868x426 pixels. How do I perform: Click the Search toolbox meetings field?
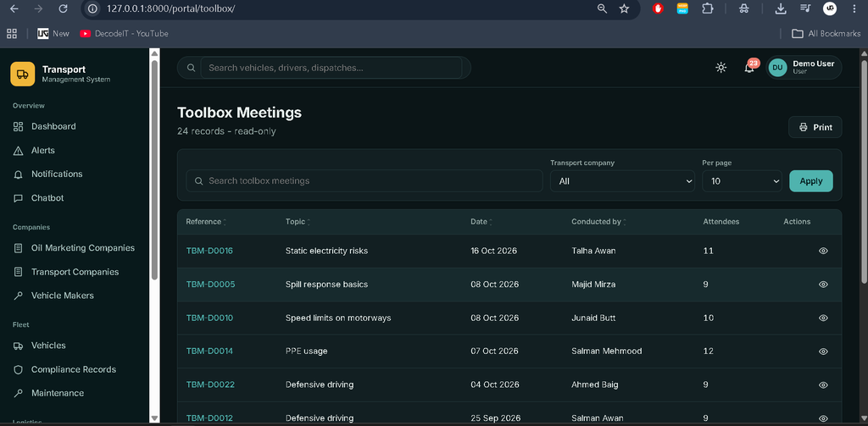[x=364, y=181]
